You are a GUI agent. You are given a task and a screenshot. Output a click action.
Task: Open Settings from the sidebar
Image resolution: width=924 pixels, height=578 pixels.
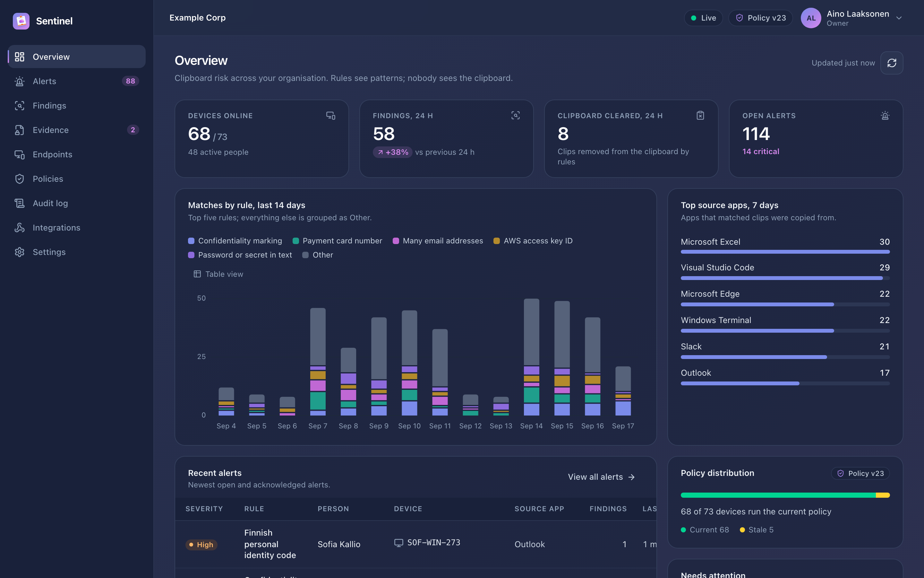pos(77,252)
